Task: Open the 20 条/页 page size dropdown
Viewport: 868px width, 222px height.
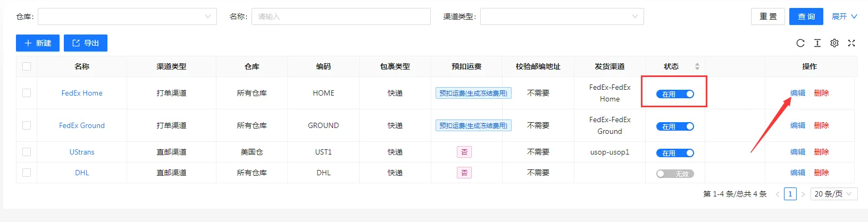Action: [x=834, y=194]
